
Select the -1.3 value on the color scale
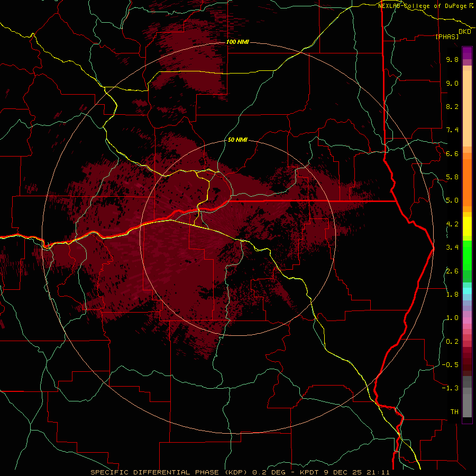[450, 388]
